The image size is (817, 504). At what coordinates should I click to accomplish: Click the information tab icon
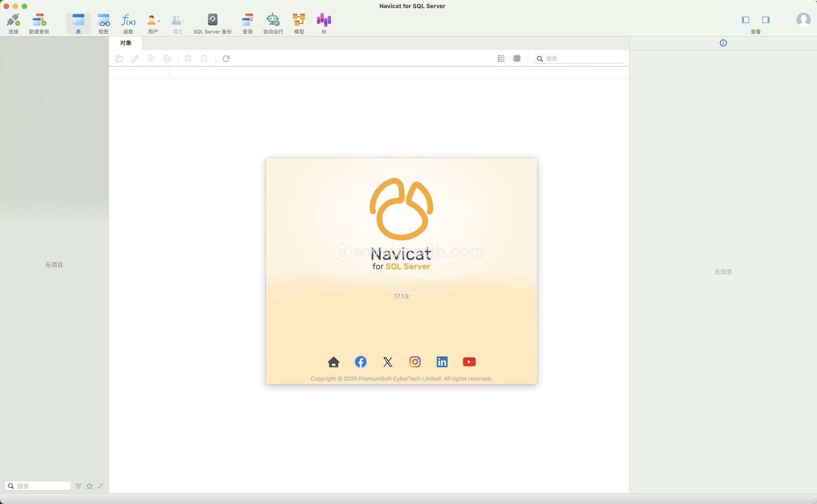723,43
